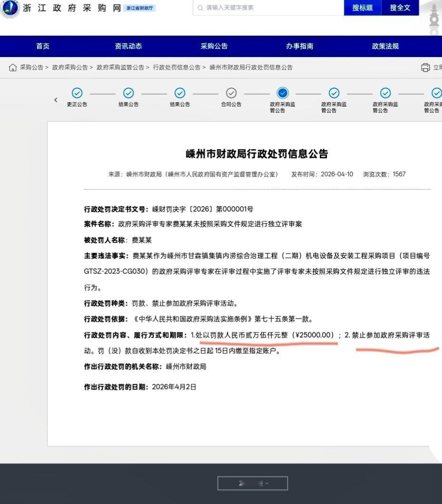Open the 办事指南 navigation item

click(300, 46)
